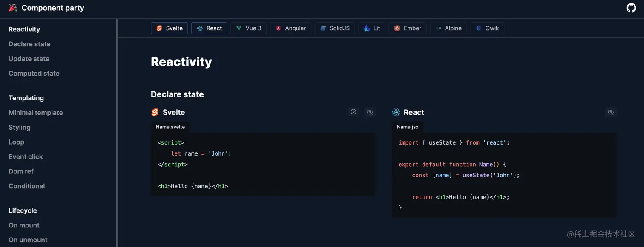
Task: Toggle the React framework button
Action: (209, 28)
